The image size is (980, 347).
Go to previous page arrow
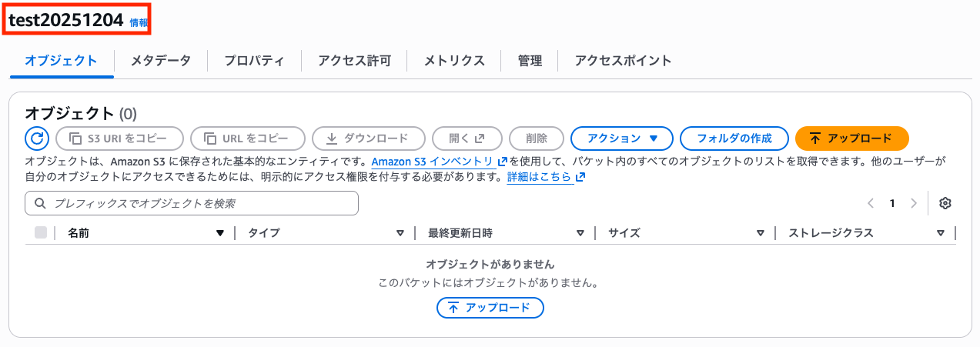(871, 203)
